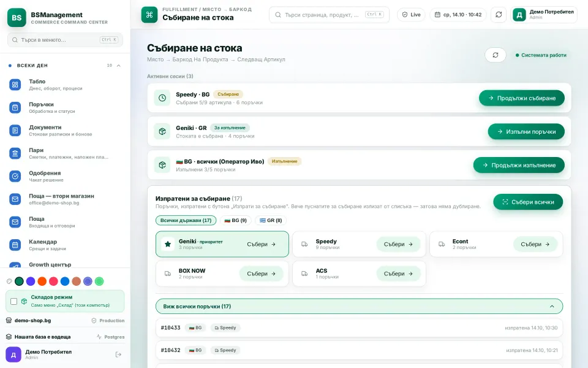Click the Системата работи status badge
The width and height of the screenshot is (588, 368).
coord(541,55)
